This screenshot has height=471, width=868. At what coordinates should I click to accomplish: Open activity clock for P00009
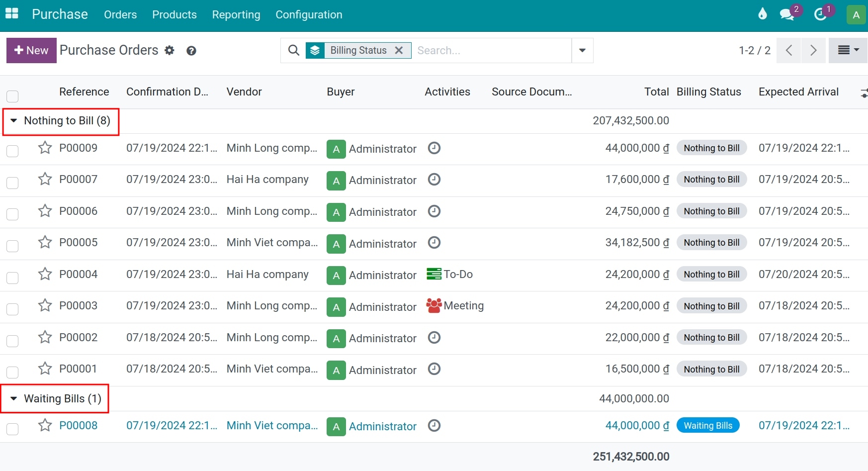(434, 148)
